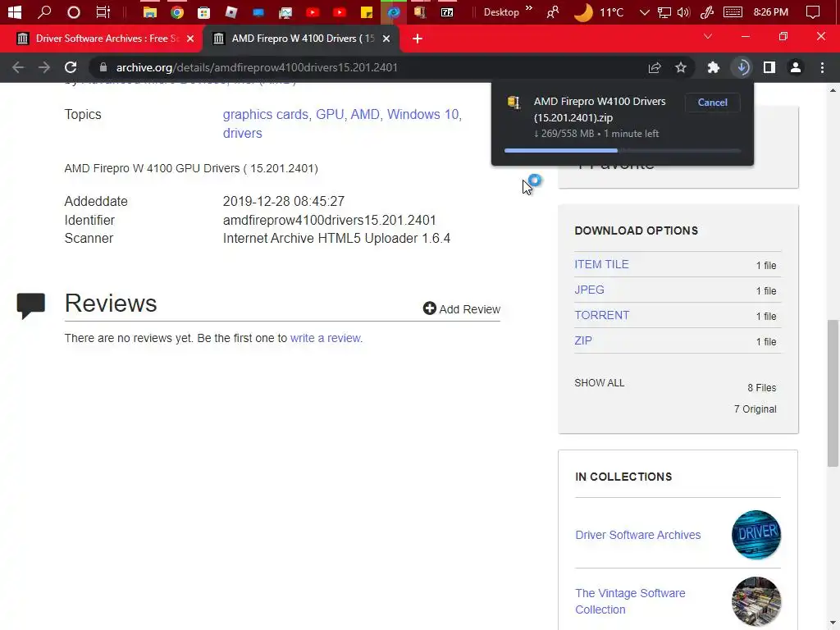Open taskbar search magnifier

pyautogui.click(x=44, y=11)
